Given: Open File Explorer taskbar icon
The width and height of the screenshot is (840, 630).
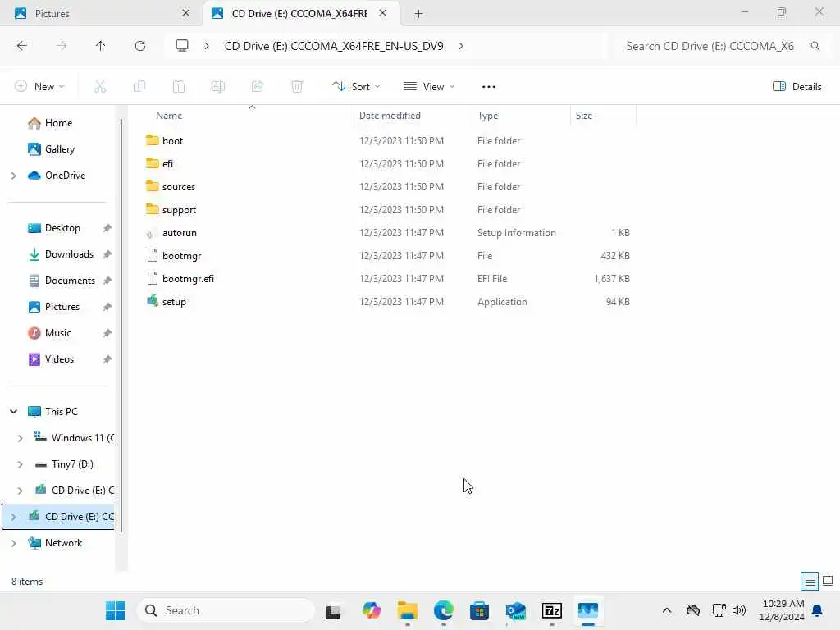Looking at the screenshot, I should [x=407, y=610].
